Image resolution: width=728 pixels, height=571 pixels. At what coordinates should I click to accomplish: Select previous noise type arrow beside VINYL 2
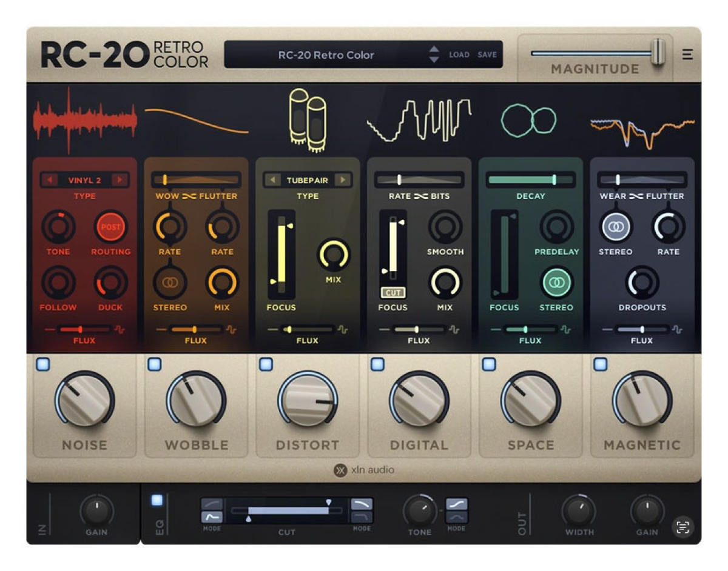(50, 180)
